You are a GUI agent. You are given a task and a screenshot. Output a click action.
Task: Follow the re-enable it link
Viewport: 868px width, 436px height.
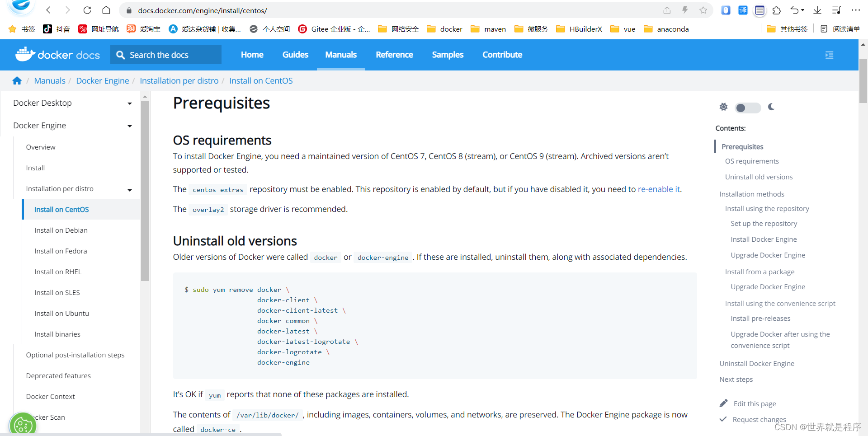click(659, 189)
